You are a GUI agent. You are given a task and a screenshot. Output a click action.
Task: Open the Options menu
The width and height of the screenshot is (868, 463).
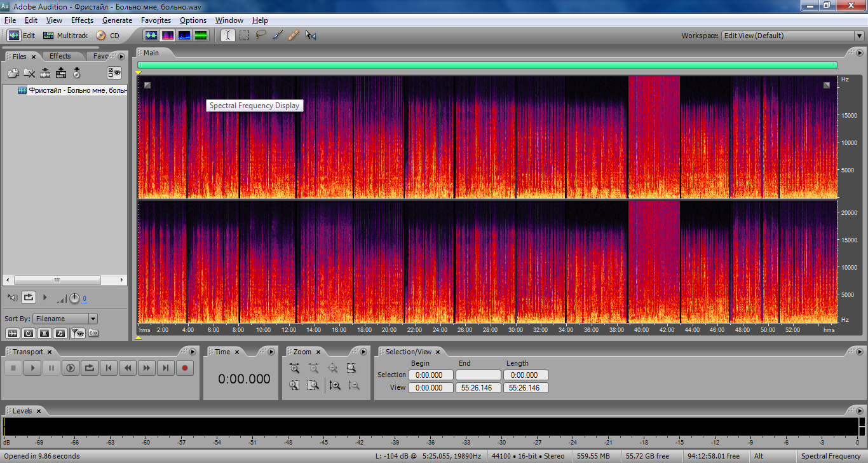193,20
